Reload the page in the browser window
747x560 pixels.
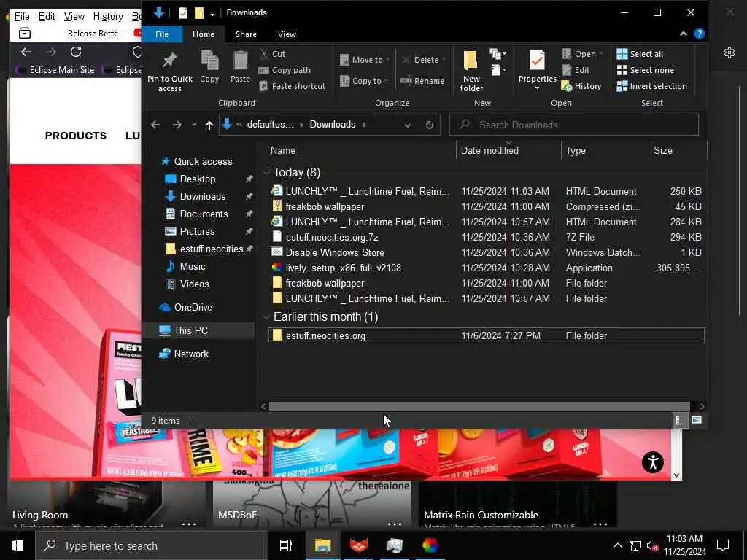click(x=76, y=52)
